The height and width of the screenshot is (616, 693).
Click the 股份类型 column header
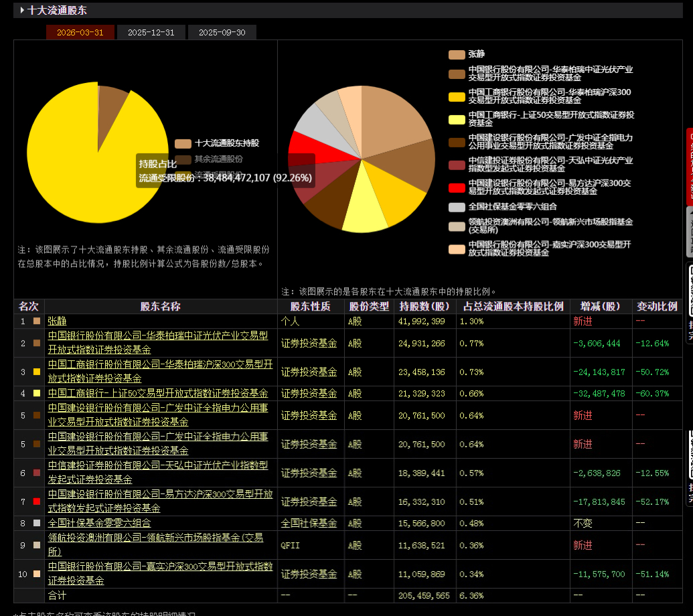(369, 306)
